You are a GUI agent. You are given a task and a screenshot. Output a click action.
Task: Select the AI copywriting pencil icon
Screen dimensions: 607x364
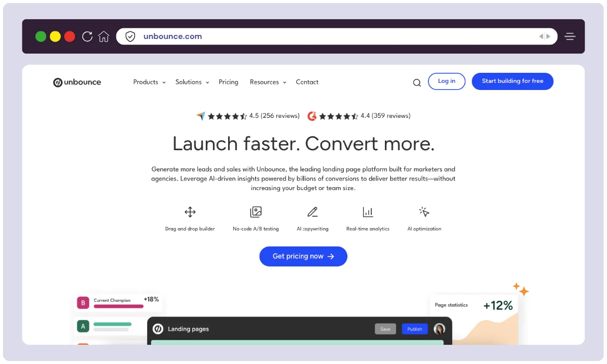(313, 212)
